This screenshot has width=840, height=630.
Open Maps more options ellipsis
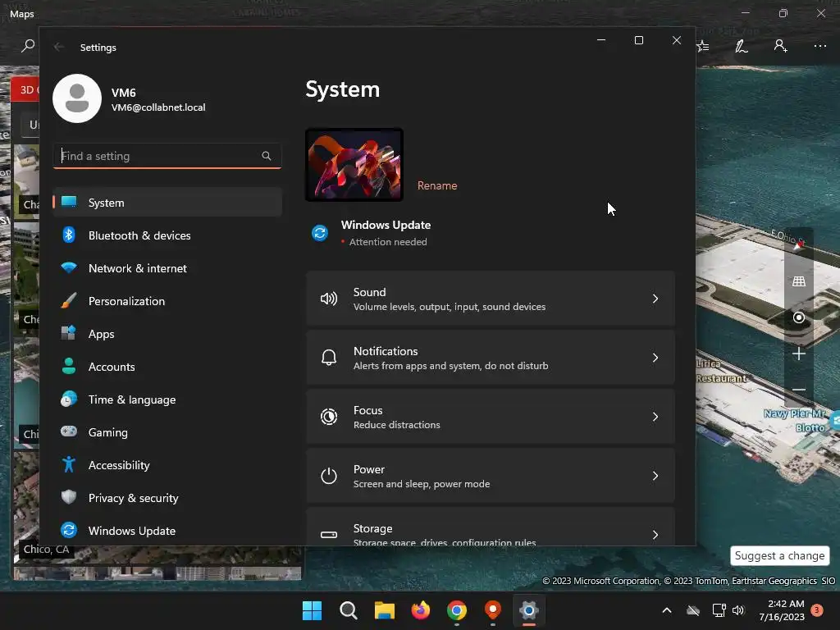pyautogui.click(x=820, y=46)
